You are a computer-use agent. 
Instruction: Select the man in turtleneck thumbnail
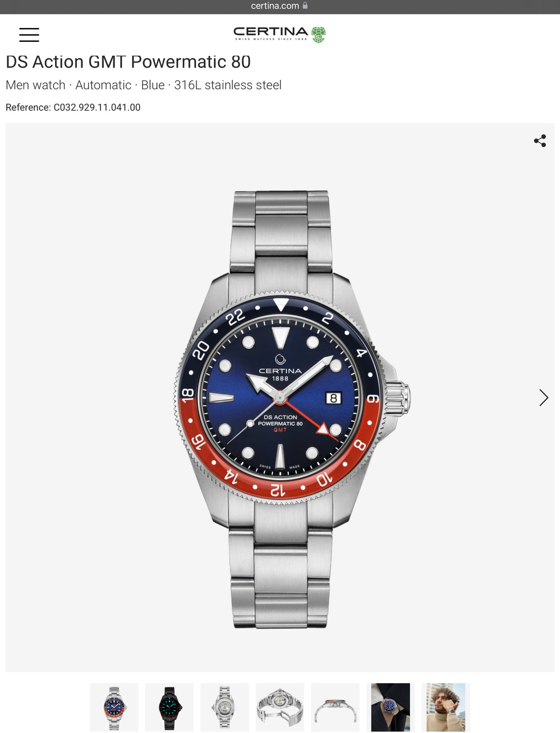pyautogui.click(x=446, y=707)
